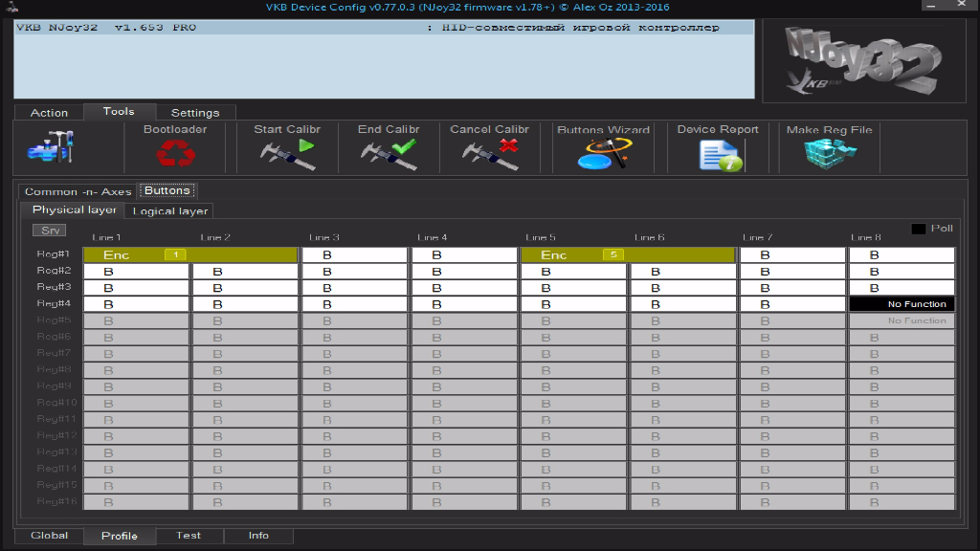Click the Line 5 column header
Screen dimensions: 980x551
[x=541, y=237]
